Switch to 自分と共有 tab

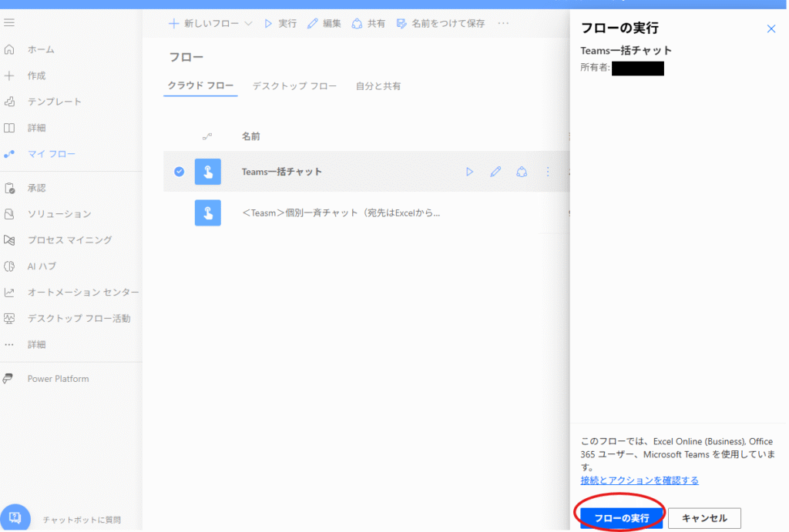[378, 86]
